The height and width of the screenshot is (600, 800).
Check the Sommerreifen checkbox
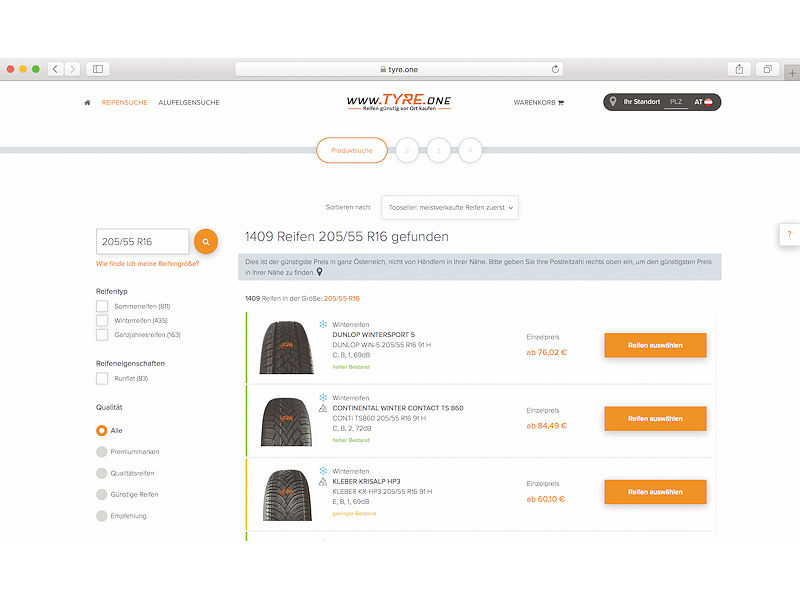(102, 306)
